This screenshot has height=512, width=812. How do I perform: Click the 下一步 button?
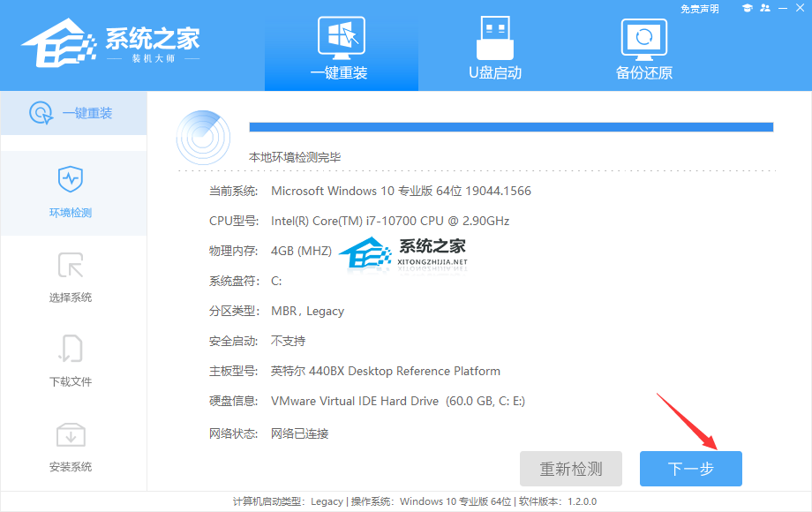[691, 469]
